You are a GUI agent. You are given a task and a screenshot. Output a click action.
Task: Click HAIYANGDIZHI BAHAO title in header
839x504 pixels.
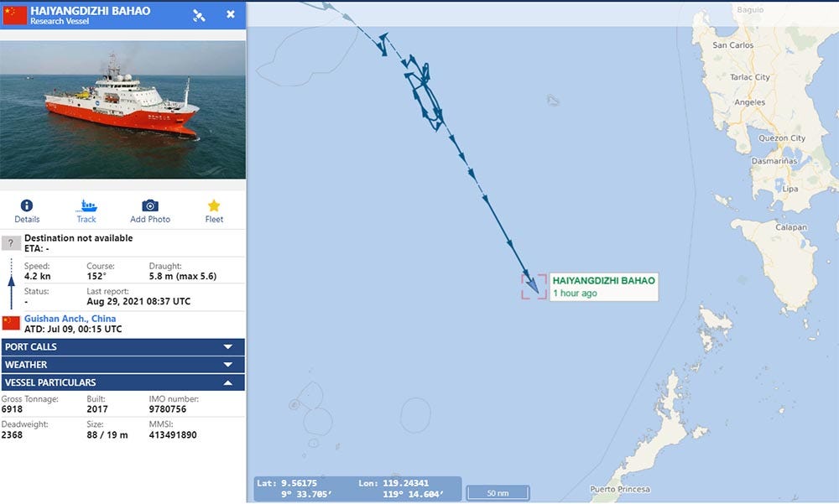(91, 10)
